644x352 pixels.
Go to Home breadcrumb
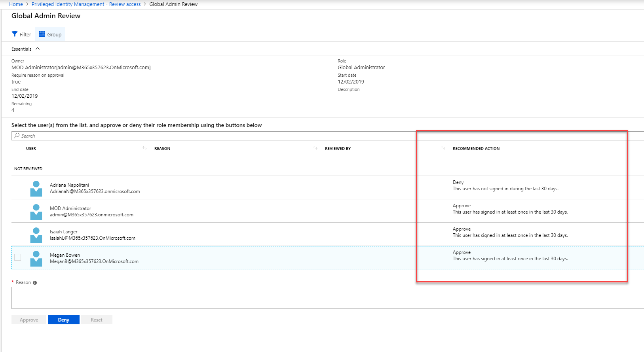pyautogui.click(x=16, y=4)
